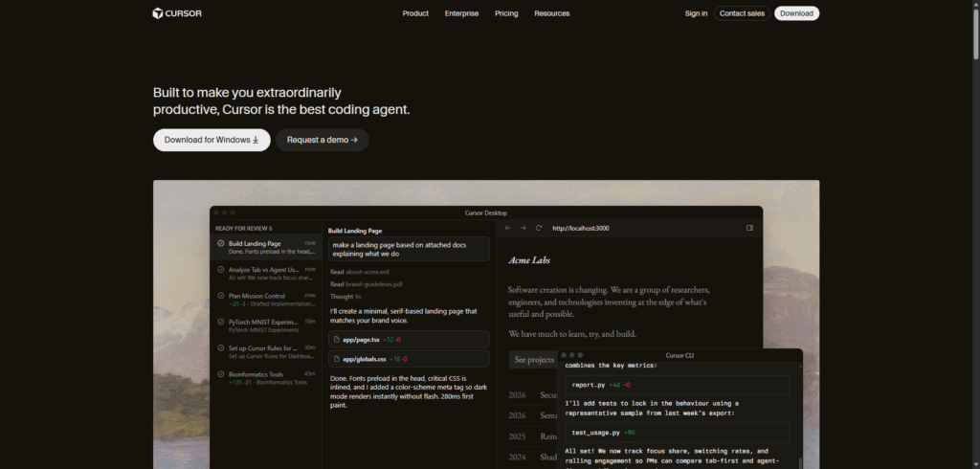Click the Cursor CLI window title
Screen dimensions: 980x469
[679, 355]
